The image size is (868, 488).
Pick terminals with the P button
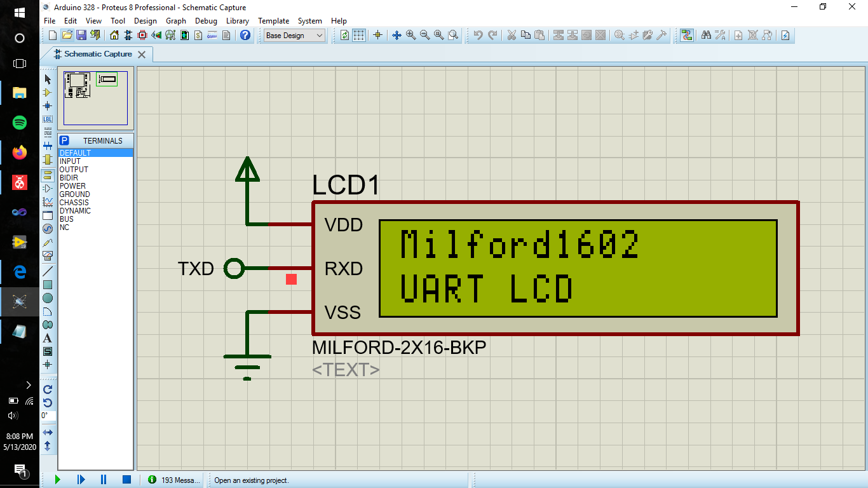coord(64,140)
